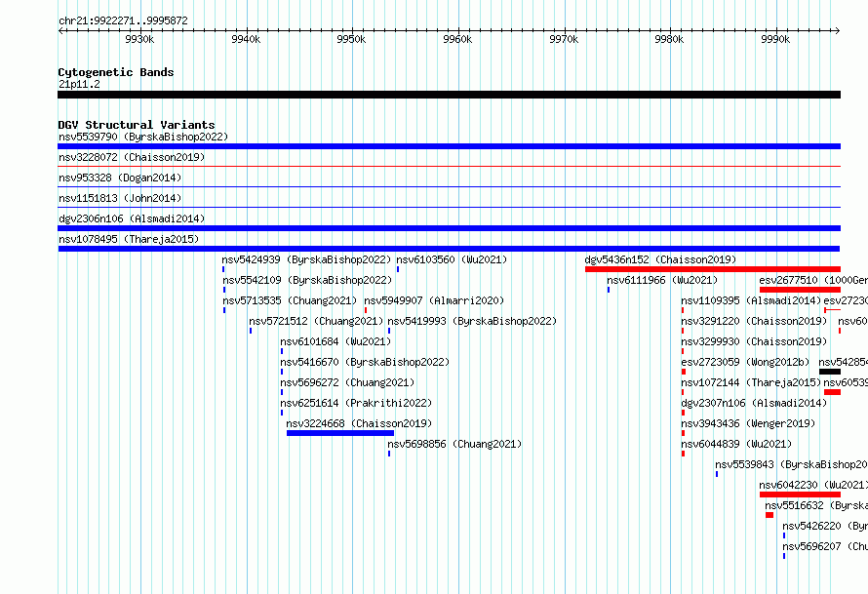
Task: Select nsv1109395 (Alsmadi2014) label
Action: [x=751, y=300]
